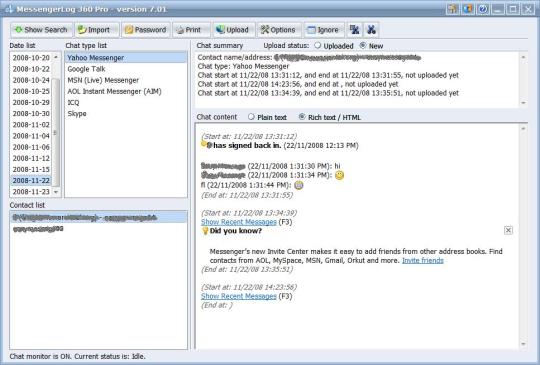
Task: Click the date list scrollbar thumb
Action: [56, 133]
